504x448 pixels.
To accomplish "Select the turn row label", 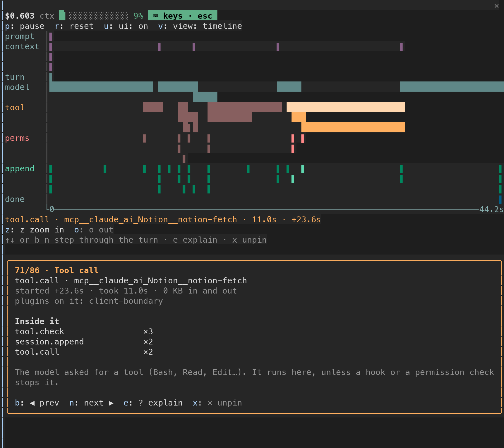I will (x=15, y=77).
